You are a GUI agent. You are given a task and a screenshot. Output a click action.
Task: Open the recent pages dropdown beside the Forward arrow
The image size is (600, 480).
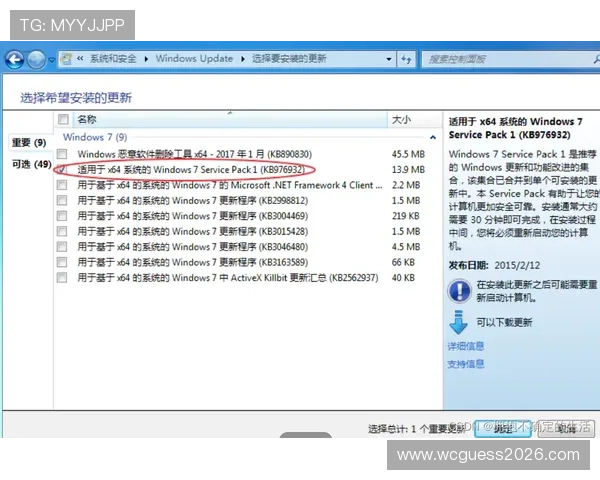point(52,60)
